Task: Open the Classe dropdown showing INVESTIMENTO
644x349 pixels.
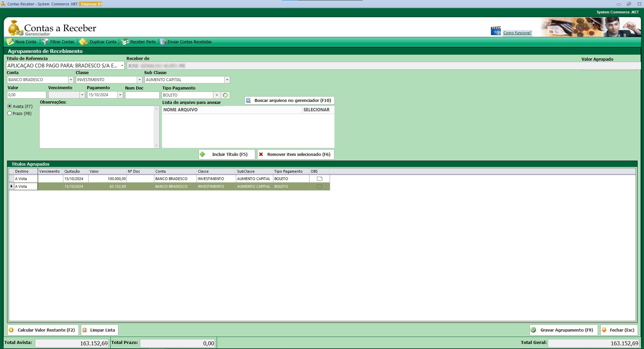Action: pyautogui.click(x=140, y=80)
